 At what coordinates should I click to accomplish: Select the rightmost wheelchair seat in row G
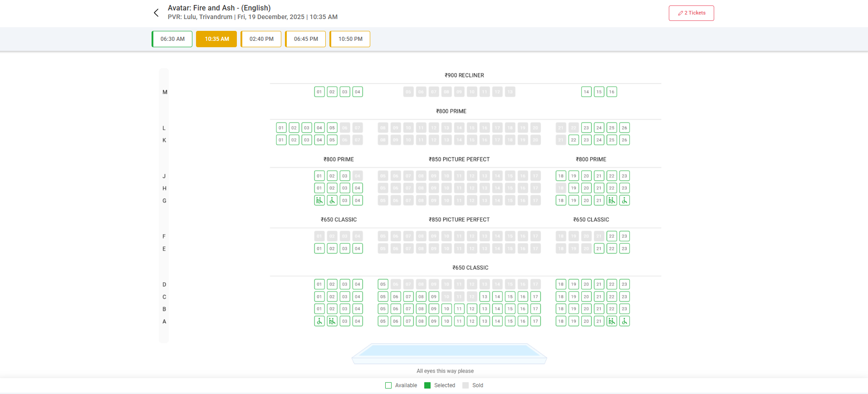tap(624, 200)
